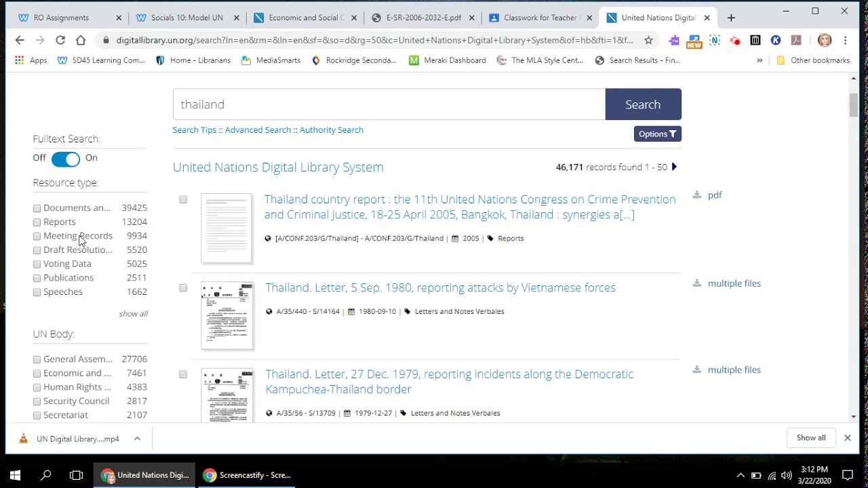This screenshot has height=488, width=868.
Task: Select the Thailand country report result checkbox
Action: (183, 199)
